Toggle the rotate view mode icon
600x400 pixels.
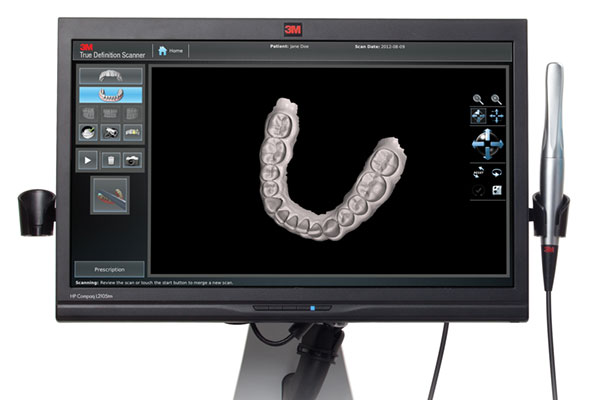(x=478, y=116)
